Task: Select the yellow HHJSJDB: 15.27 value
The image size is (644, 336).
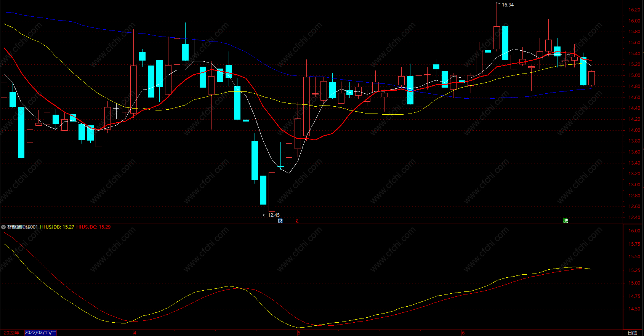Action: coord(57,227)
